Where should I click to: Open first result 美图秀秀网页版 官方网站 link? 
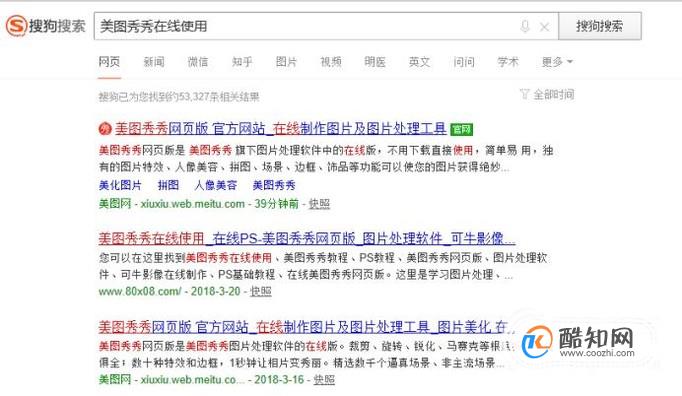pos(281,129)
